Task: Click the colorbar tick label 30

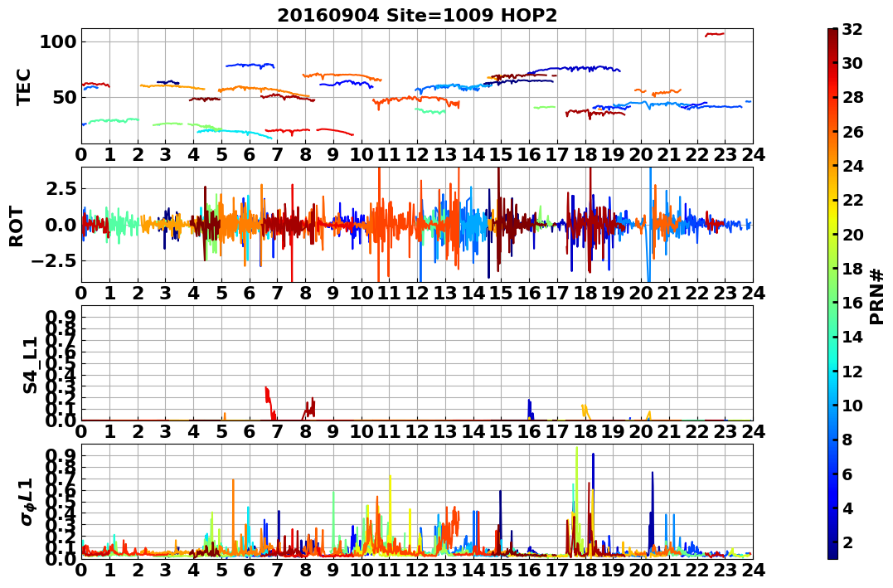Action: coord(852,63)
